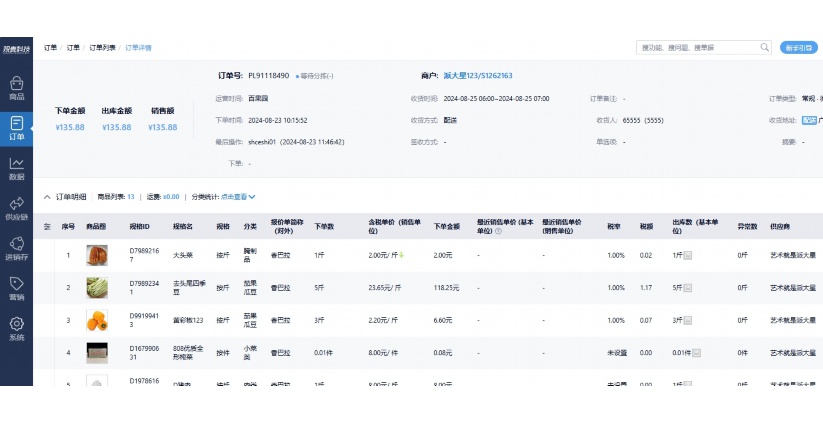Click the 下单数 column header
Image resolution: width=823 pixels, height=423 pixels.
point(324,227)
